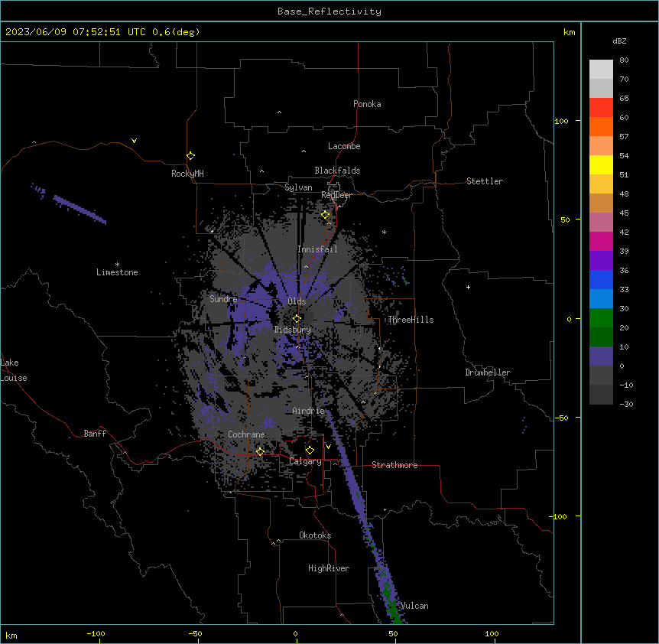Click the yellow diamond marker below RedDeer
The height and width of the screenshot is (644, 659).
326,215
